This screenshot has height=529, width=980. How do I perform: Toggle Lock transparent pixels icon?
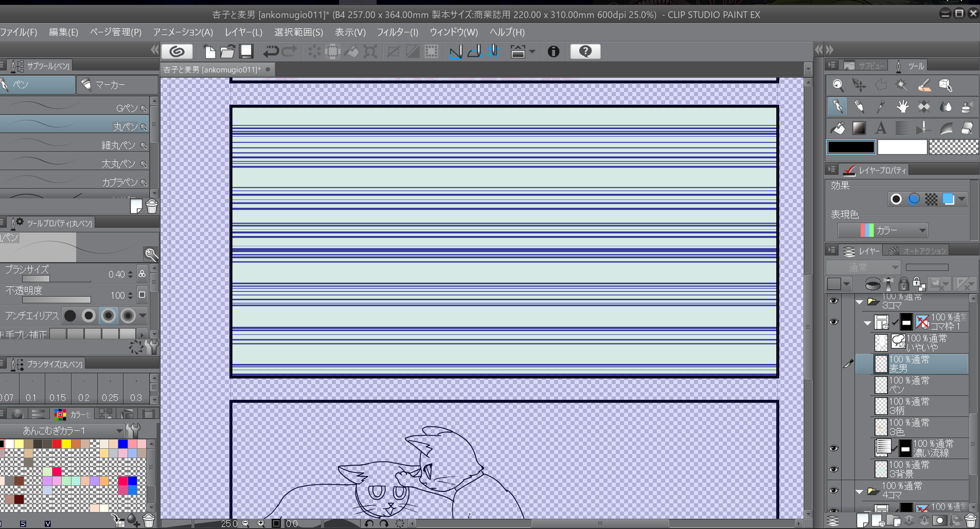pos(918,284)
